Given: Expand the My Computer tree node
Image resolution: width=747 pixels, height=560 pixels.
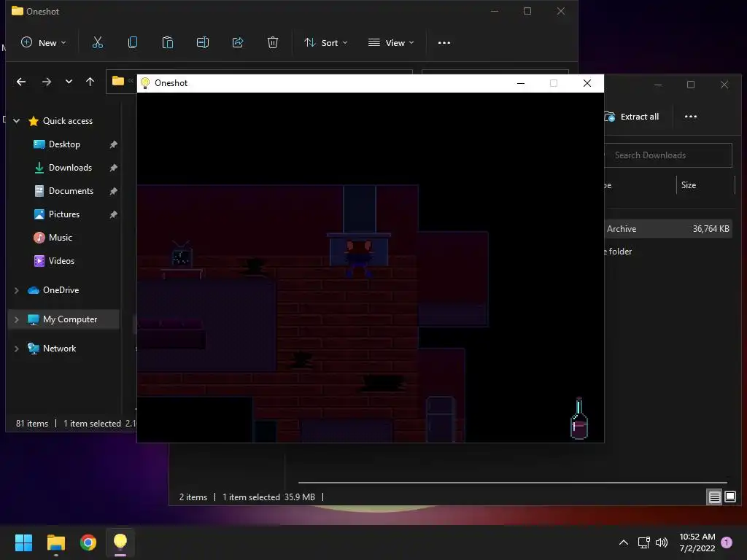Looking at the screenshot, I should (17, 319).
